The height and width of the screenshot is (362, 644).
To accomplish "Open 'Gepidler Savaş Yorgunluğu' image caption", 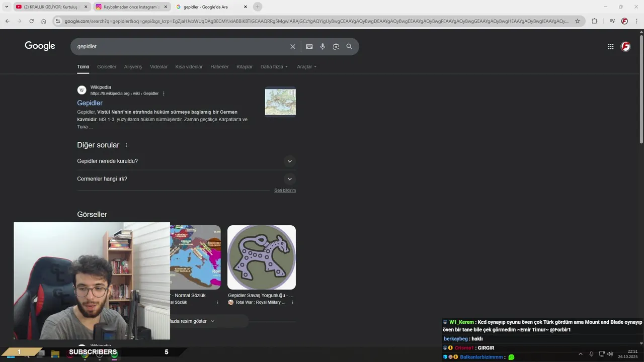I will tap(261, 296).
